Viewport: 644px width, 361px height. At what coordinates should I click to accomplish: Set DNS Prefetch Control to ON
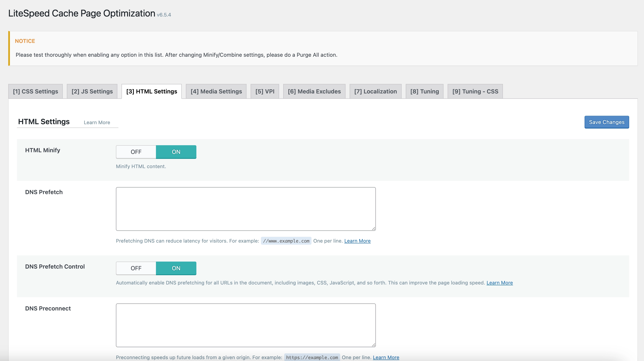point(176,268)
